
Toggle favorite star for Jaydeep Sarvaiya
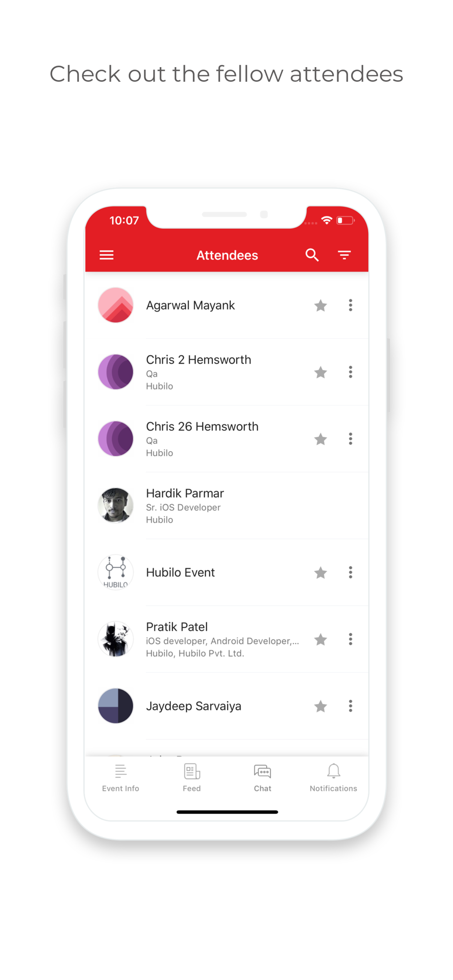[321, 706]
